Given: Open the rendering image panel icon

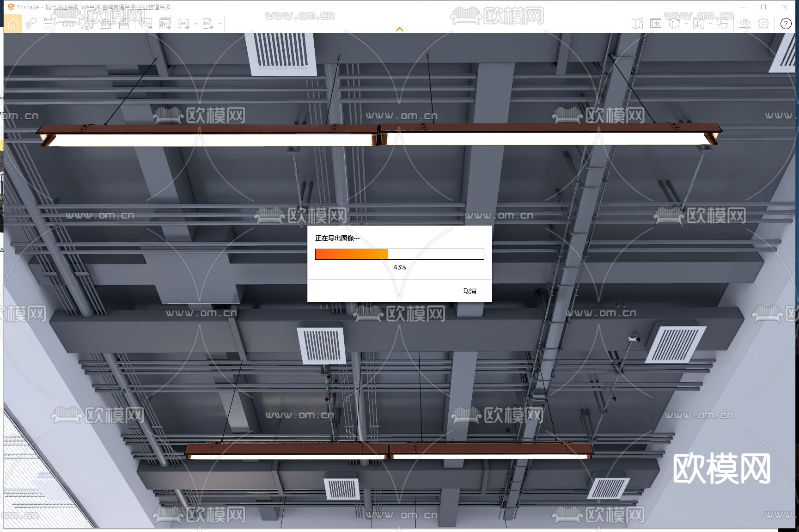Looking at the screenshot, I should coord(656,24).
